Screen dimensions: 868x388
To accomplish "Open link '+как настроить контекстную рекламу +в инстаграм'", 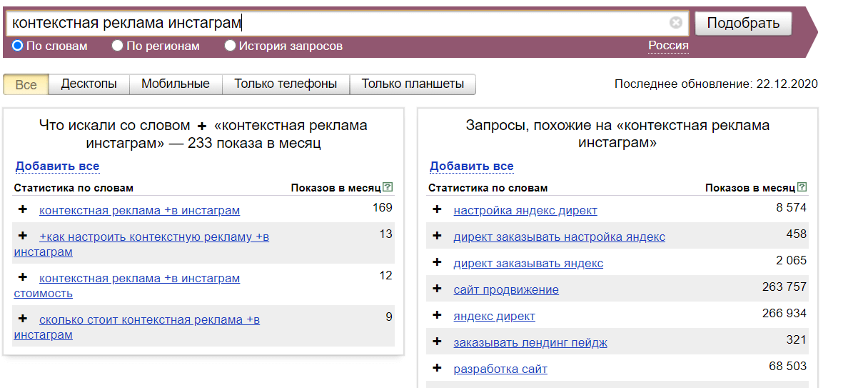I will [x=141, y=244].
